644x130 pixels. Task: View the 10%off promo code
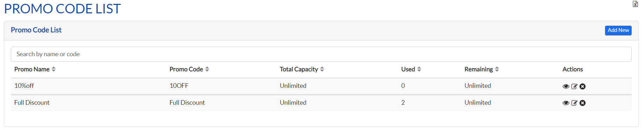click(x=566, y=86)
